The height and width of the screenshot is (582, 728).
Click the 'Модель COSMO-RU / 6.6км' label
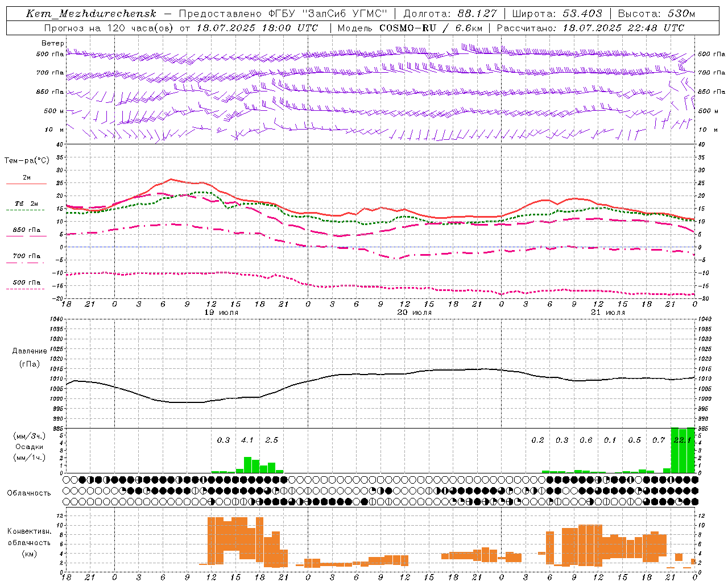point(410,28)
